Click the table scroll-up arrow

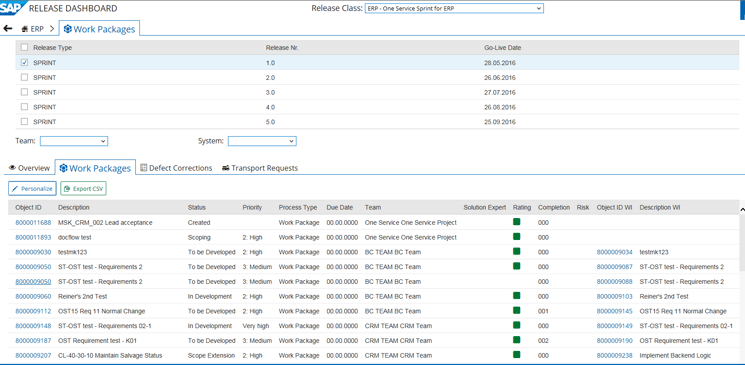coord(742,209)
